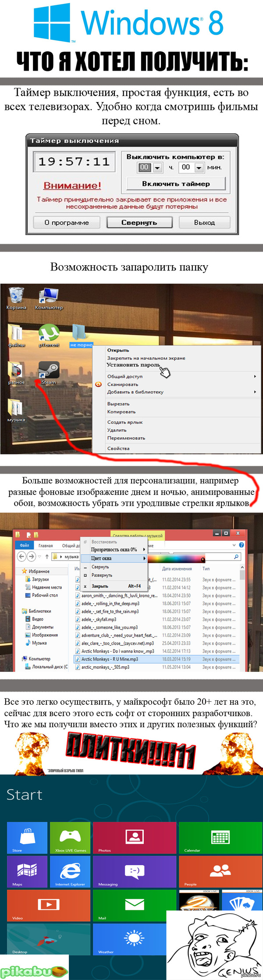This screenshot has width=263, height=980.
Task: Expand the Общий доступ submenu arrow
Action: 255,376
